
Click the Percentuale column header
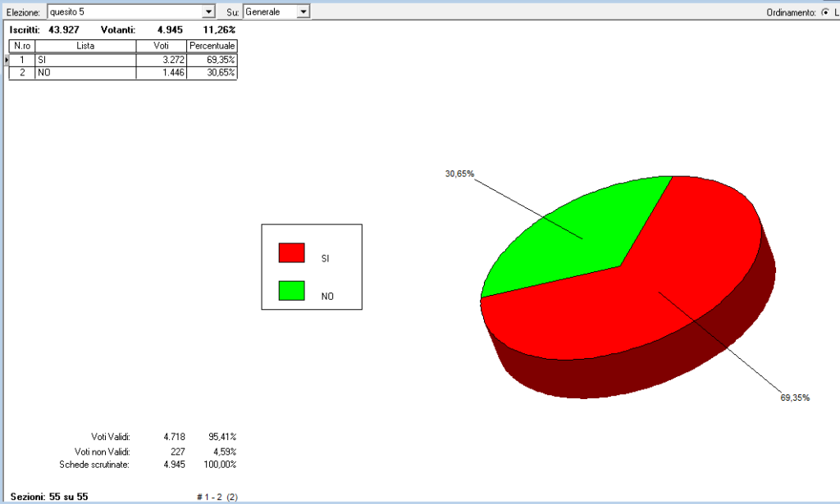212,46
